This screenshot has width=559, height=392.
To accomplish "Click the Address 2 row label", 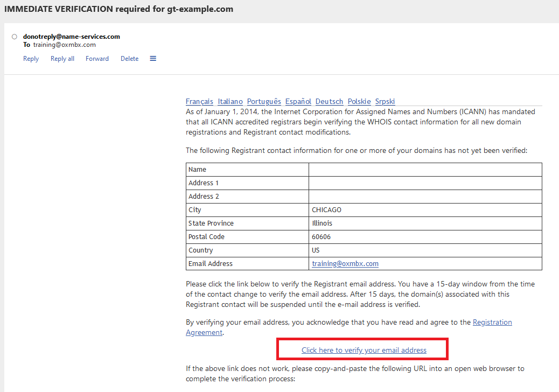I will [204, 197].
